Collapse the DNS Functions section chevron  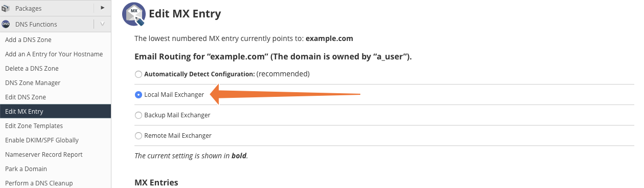(x=103, y=24)
